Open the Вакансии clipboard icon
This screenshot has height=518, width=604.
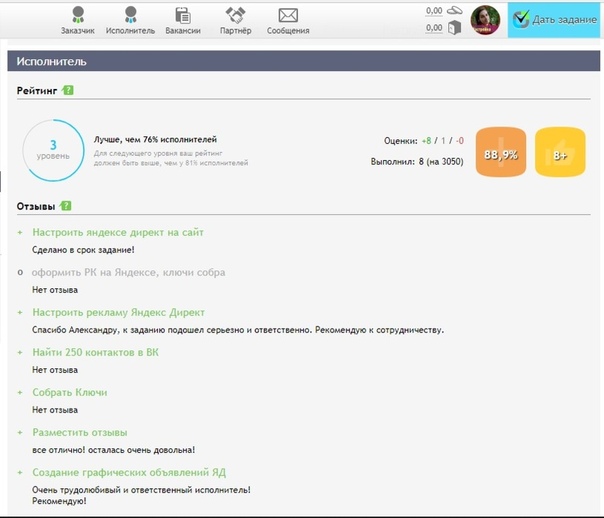(183, 15)
